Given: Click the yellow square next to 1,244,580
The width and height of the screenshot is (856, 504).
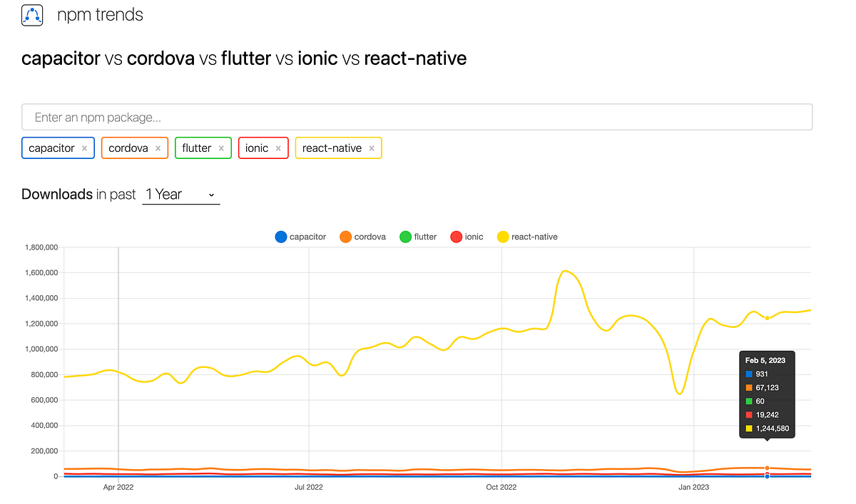Looking at the screenshot, I should [750, 428].
